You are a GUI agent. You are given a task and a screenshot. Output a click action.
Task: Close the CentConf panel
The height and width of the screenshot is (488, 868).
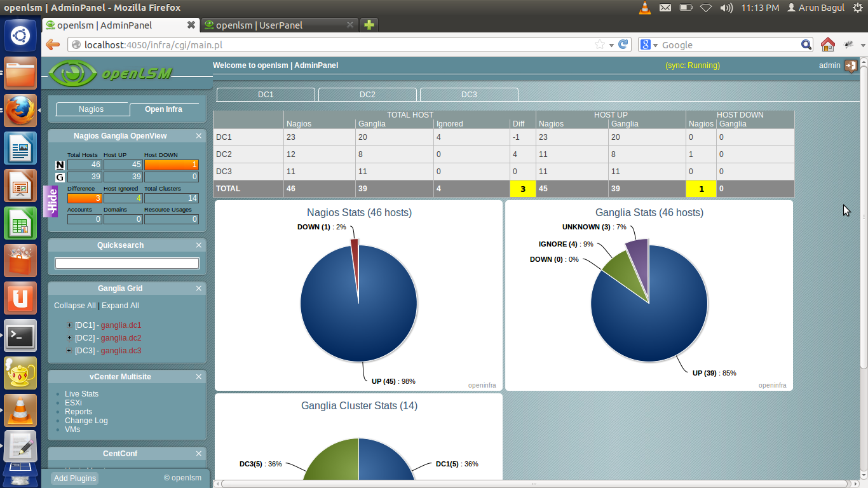coord(199,453)
